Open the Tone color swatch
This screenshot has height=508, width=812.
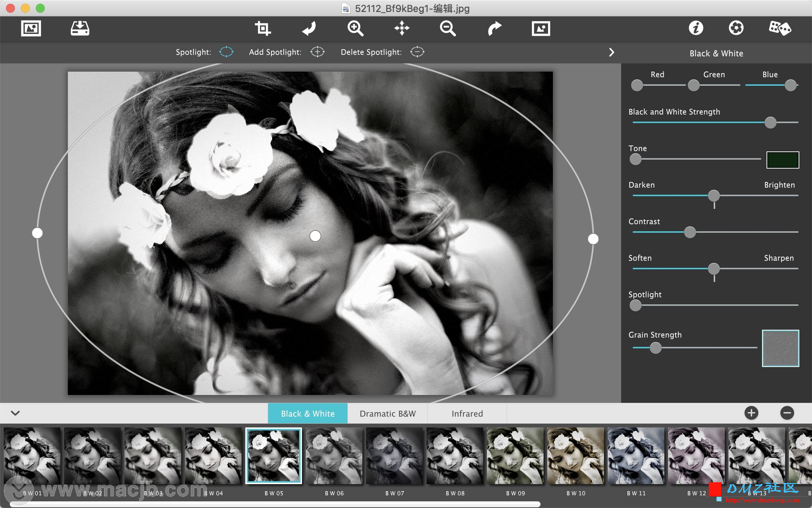[x=783, y=160]
